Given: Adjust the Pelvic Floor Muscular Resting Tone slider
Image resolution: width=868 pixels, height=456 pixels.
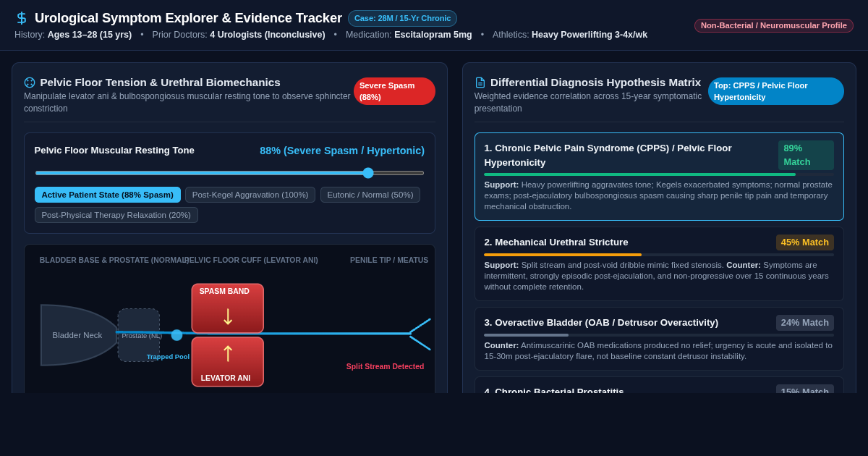Looking at the screenshot, I should (x=229, y=173).
